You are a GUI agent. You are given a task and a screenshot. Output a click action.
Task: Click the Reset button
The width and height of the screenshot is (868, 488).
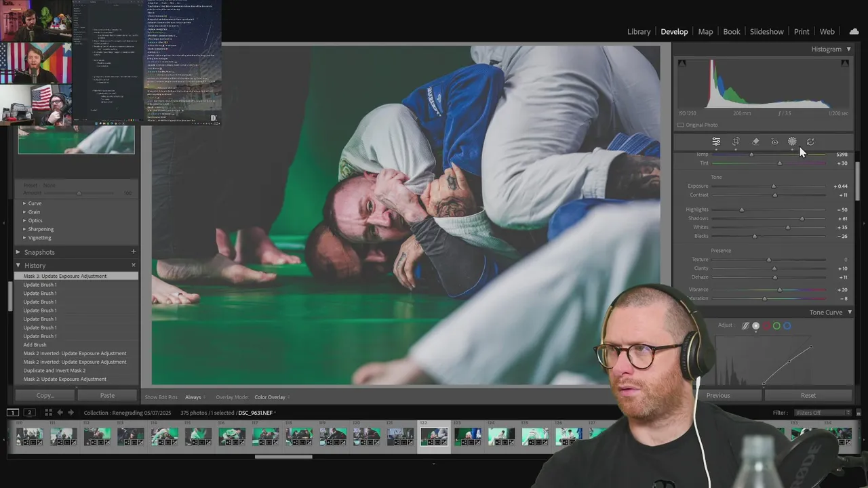tap(808, 395)
